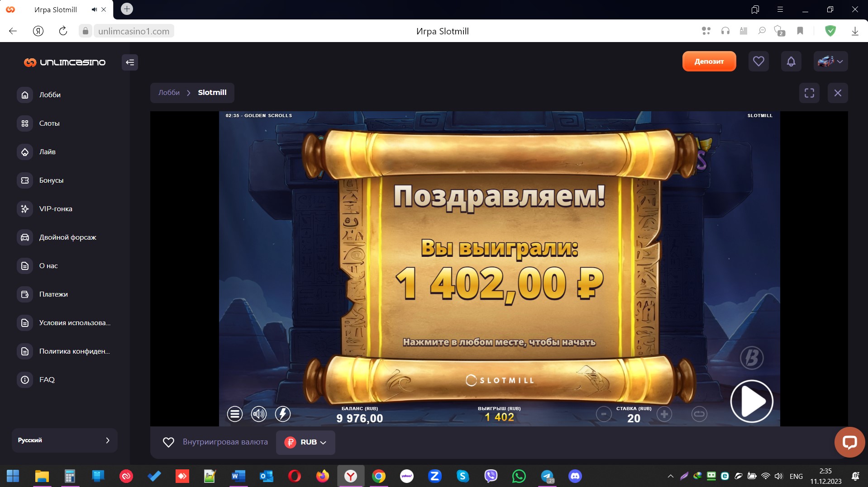The width and height of the screenshot is (868, 487).
Task: Click the zoom-out magnifier icon
Action: tap(762, 31)
